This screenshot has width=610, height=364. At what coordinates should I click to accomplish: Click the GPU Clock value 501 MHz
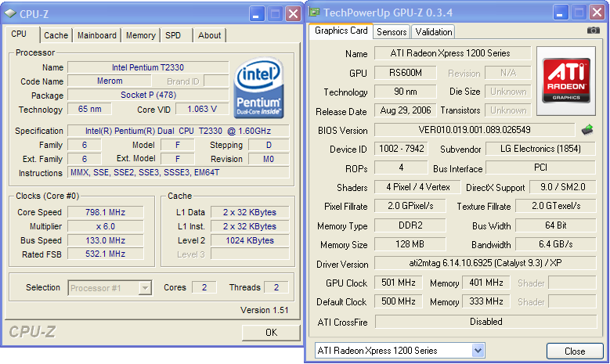(x=399, y=283)
